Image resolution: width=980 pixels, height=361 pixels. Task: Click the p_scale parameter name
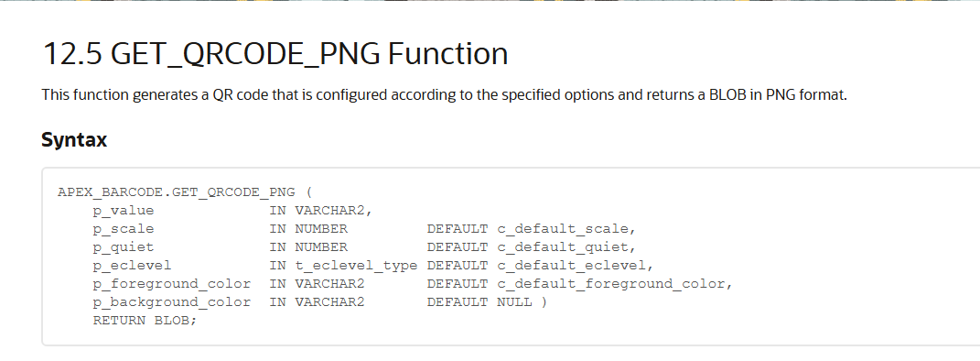tap(124, 229)
